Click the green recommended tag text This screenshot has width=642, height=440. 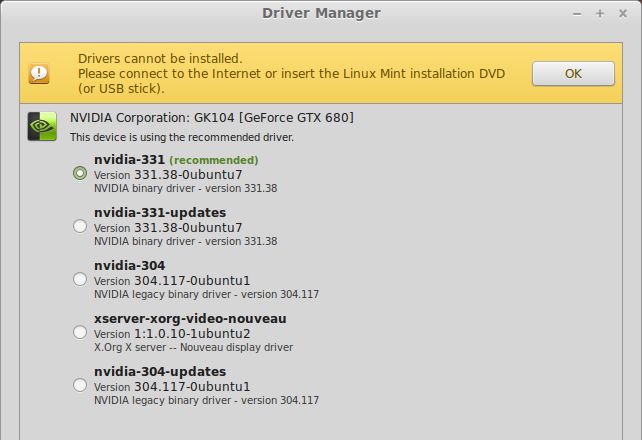[214, 160]
